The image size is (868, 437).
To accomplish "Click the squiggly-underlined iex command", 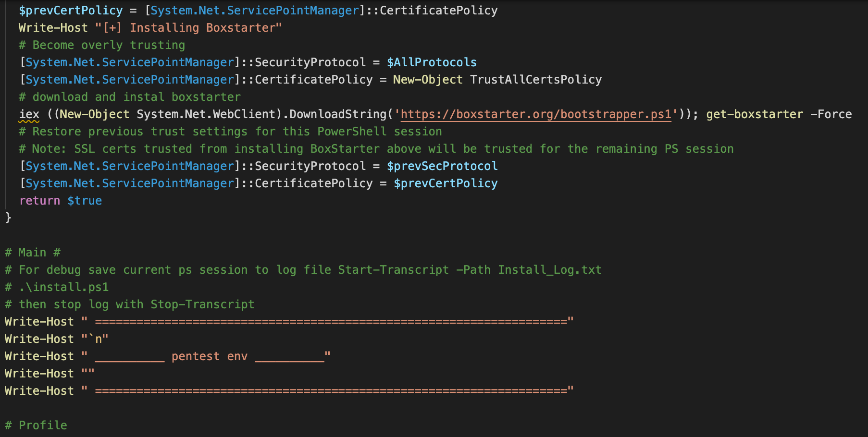I will coord(29,114).
